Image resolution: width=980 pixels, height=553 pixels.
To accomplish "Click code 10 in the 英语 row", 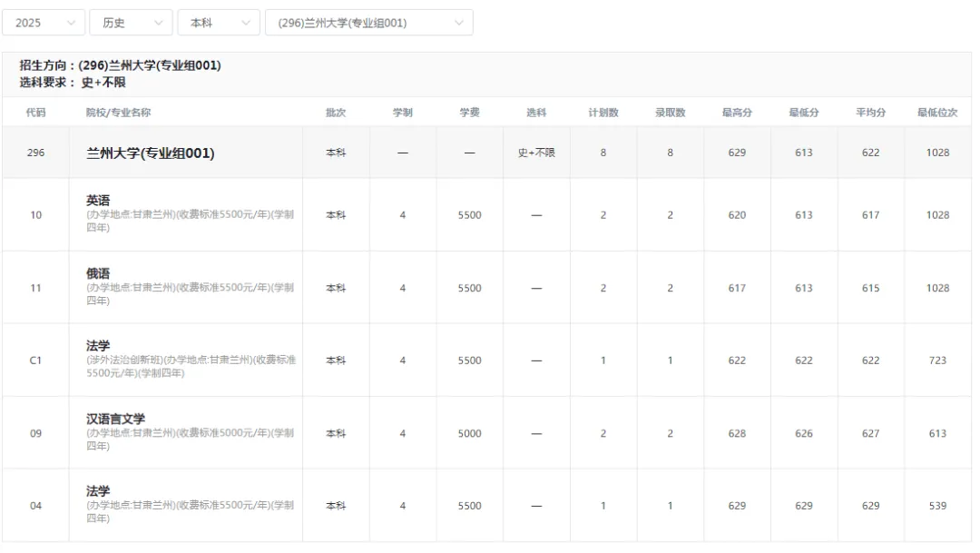I will click(35, 215).
